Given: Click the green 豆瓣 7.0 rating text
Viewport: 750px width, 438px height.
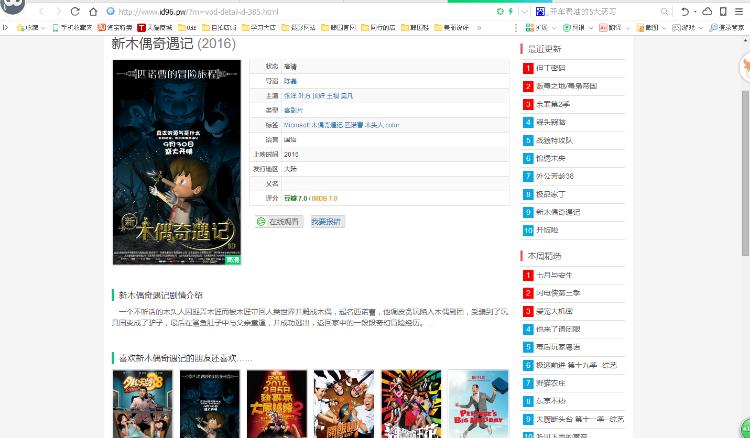Looking at the screenshot, I should coord(296,198).
